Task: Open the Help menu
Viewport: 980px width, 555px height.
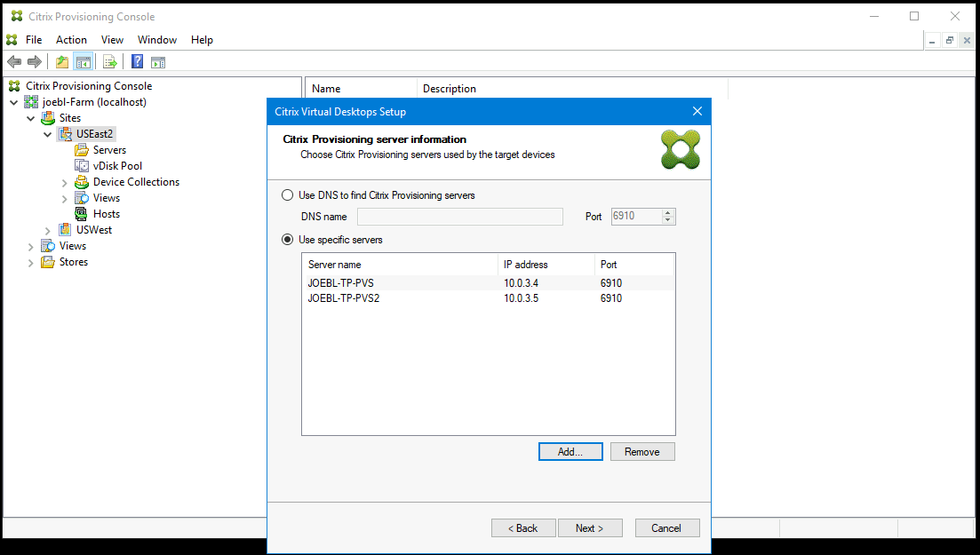Action: tap(202, 39)
